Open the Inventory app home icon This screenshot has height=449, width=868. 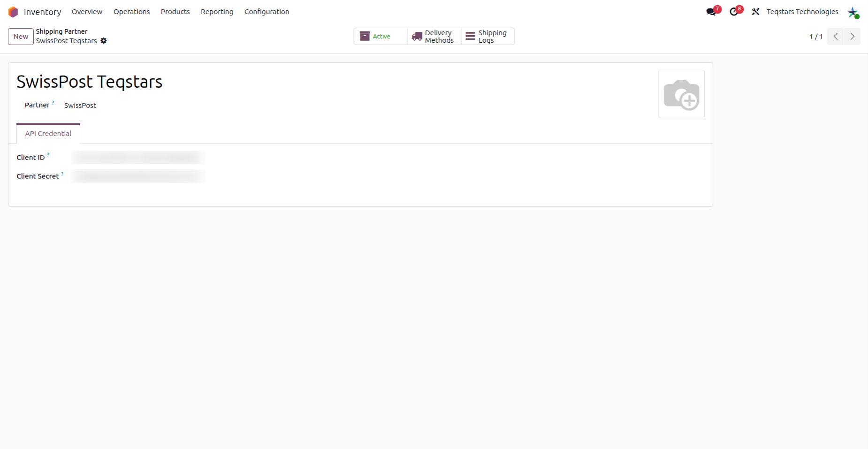(13, 12)
